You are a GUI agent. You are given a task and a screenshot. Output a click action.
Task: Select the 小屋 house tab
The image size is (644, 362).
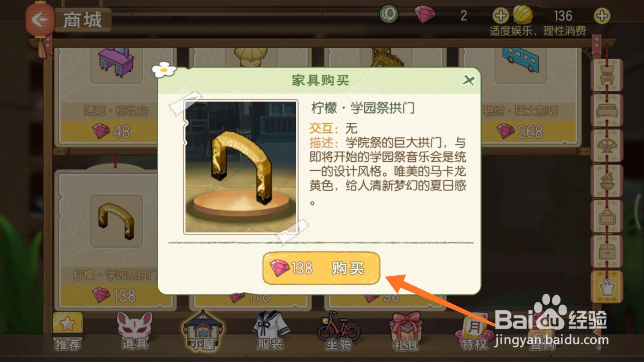click(x=203, y=331)
